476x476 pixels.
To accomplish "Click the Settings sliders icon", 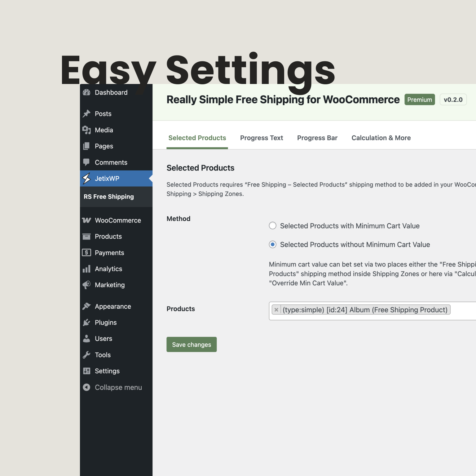I will [86, 371].
